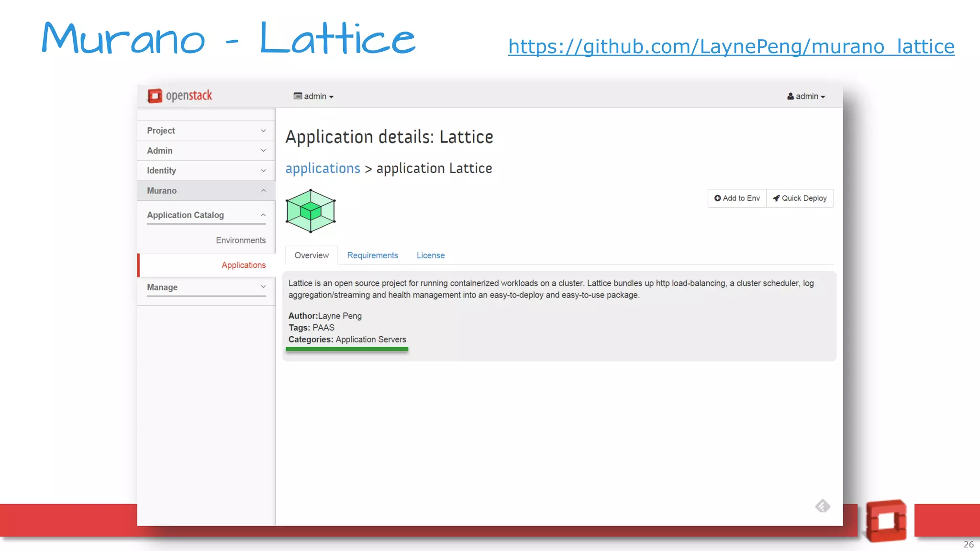Switch to the Overview tab

(312, 255)
